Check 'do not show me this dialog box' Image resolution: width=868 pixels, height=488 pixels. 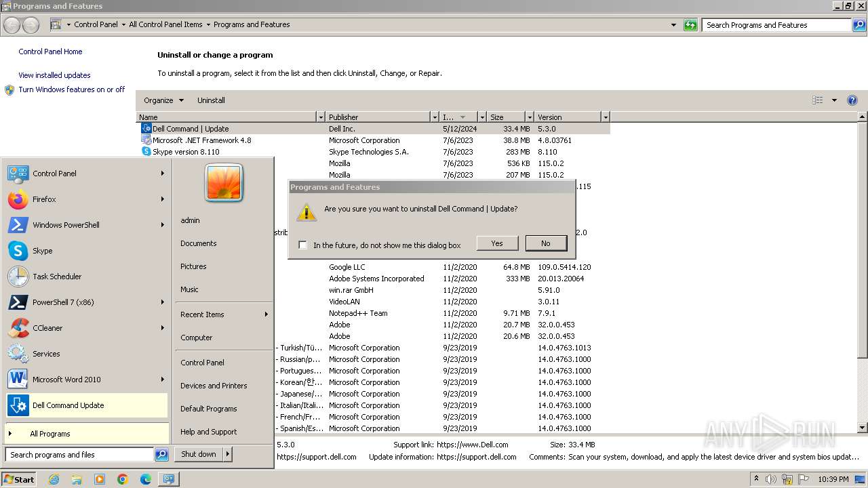pyautogui.click(x=302, y=245)
